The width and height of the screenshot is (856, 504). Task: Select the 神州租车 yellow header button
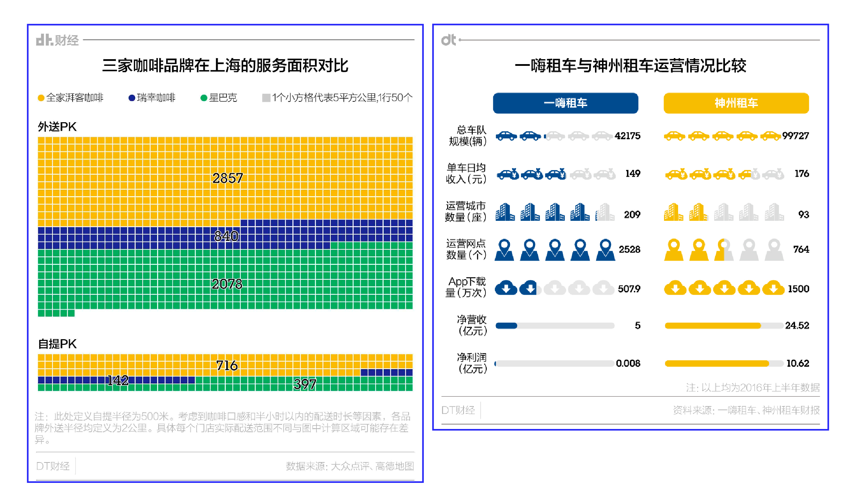[736, 103]
